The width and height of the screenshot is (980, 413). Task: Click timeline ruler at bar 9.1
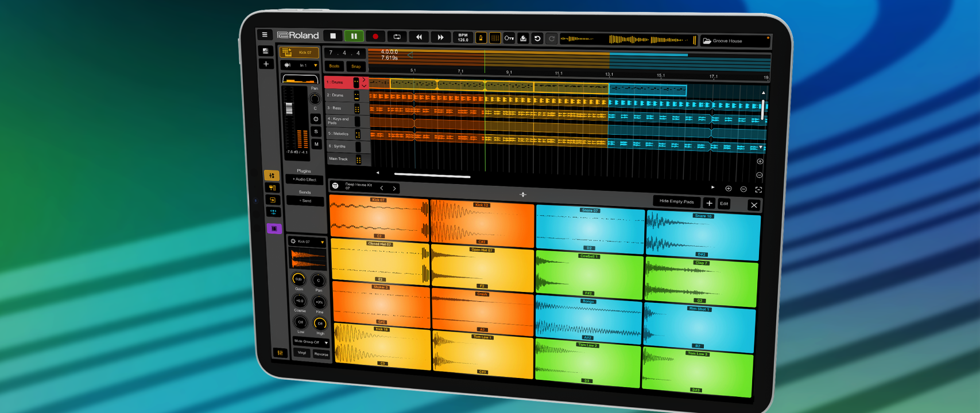tap(509, 72)
